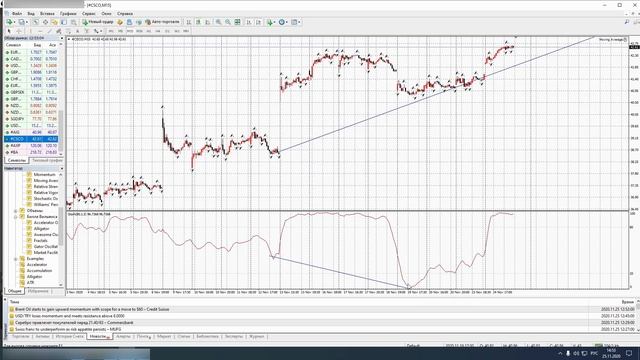Click the new chart toolbar icon
The width and height of the screenshot is (640, 360).
(9, 22)
